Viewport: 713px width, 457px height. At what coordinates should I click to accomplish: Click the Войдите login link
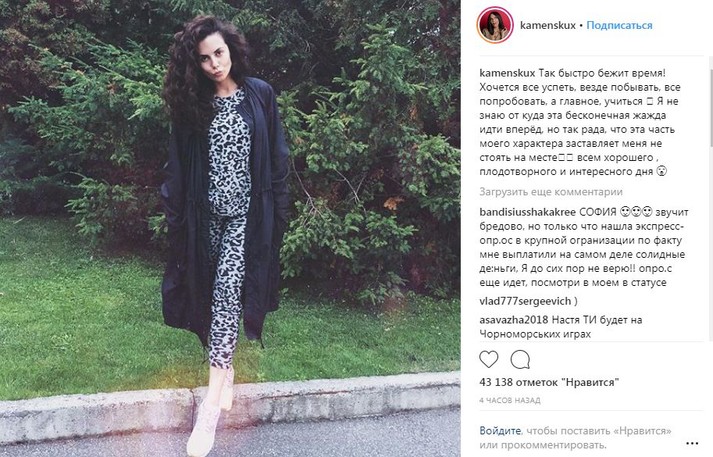point(500,430)
